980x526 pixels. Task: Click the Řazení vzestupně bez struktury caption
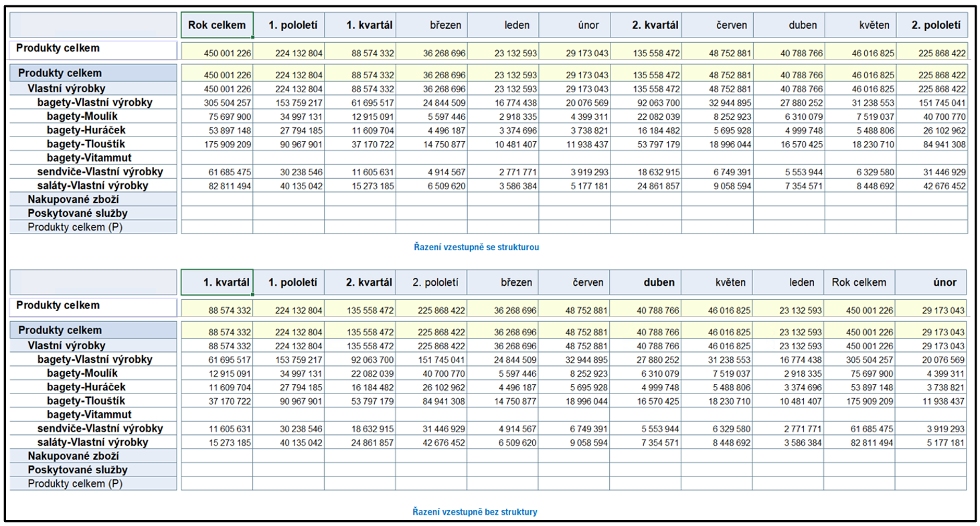475,512
